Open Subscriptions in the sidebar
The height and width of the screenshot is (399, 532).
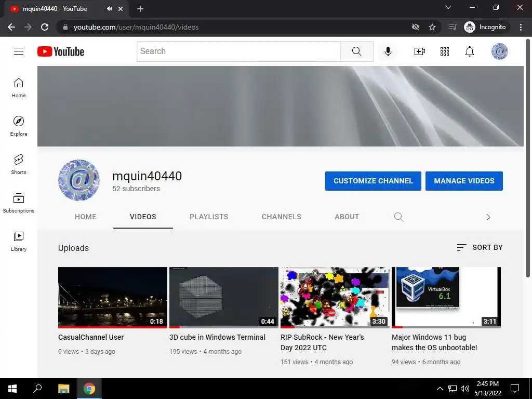point(19,203)
